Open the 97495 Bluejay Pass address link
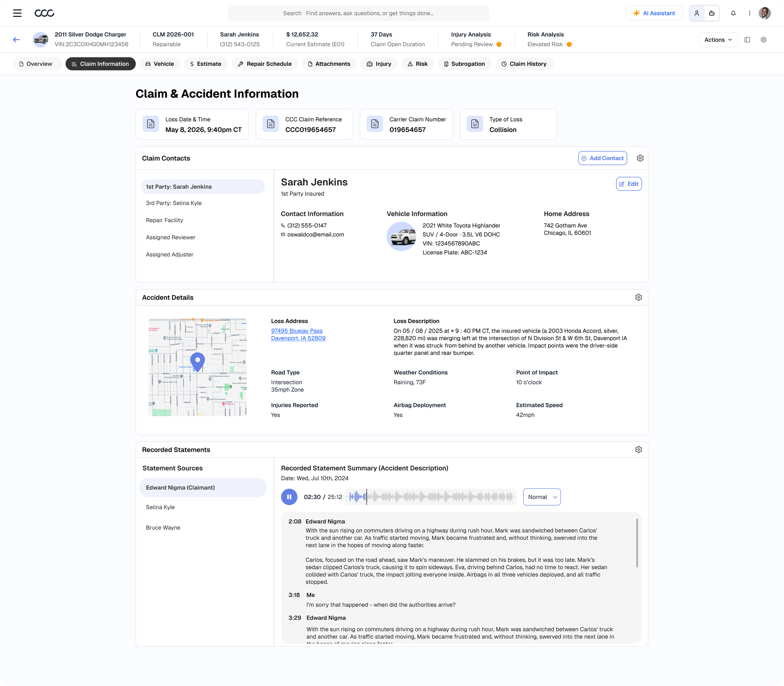 (x=298, y=334)
